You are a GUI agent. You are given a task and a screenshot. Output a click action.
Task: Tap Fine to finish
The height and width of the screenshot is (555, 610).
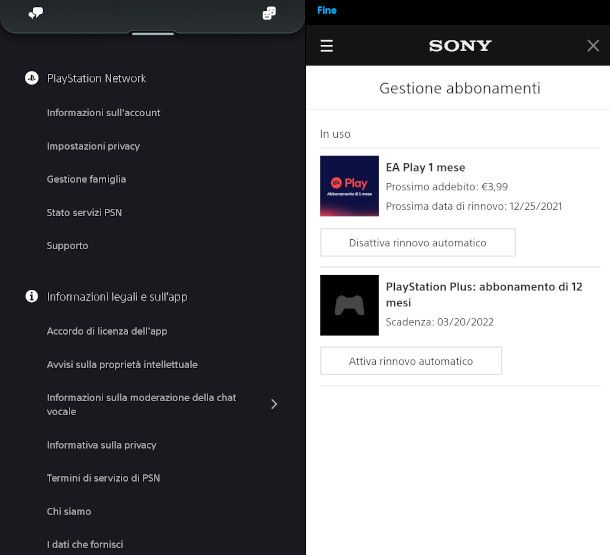tap(327, 11)
